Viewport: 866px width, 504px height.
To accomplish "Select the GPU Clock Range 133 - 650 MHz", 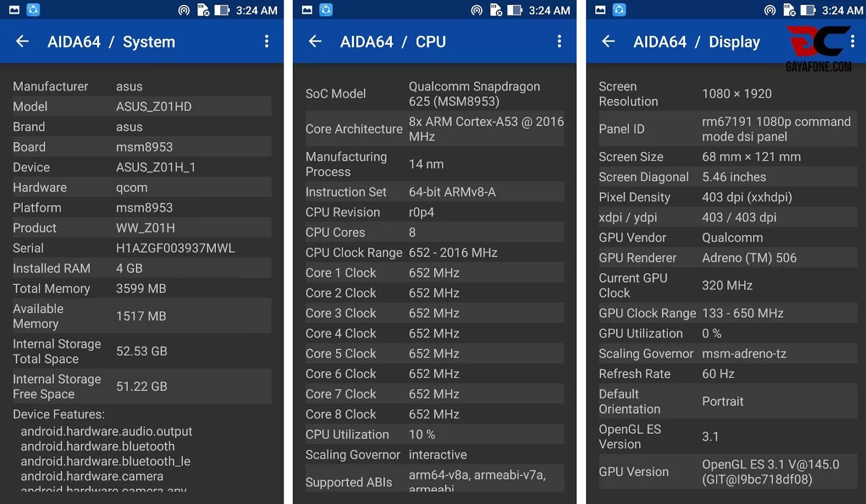I will pyautogui.click(x=743, y=313).
